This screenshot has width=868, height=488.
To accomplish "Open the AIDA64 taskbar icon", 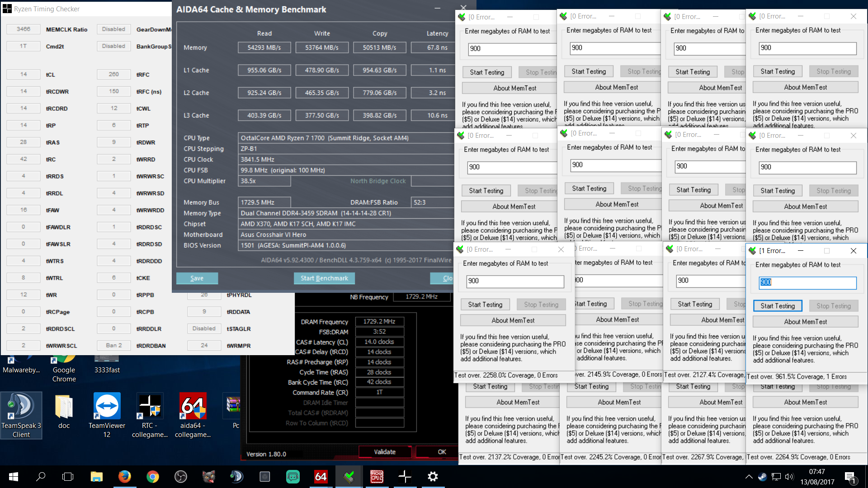I will coord(321,476).
